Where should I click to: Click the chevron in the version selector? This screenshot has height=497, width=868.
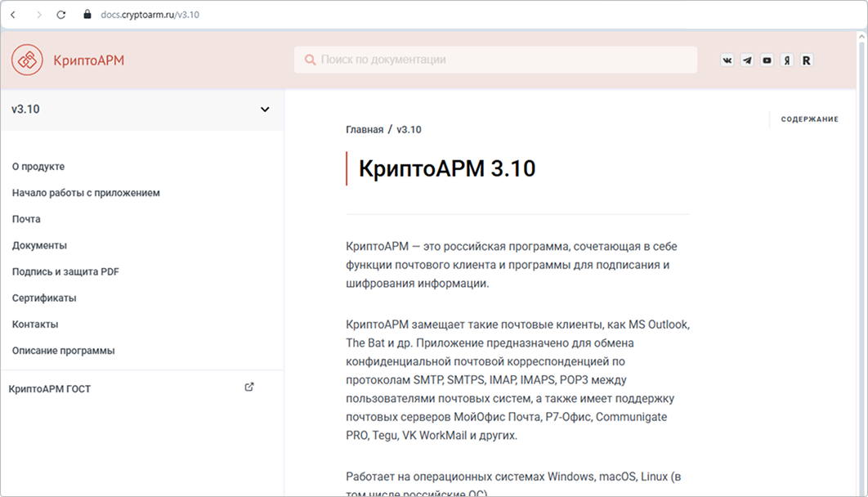(265, 110)
